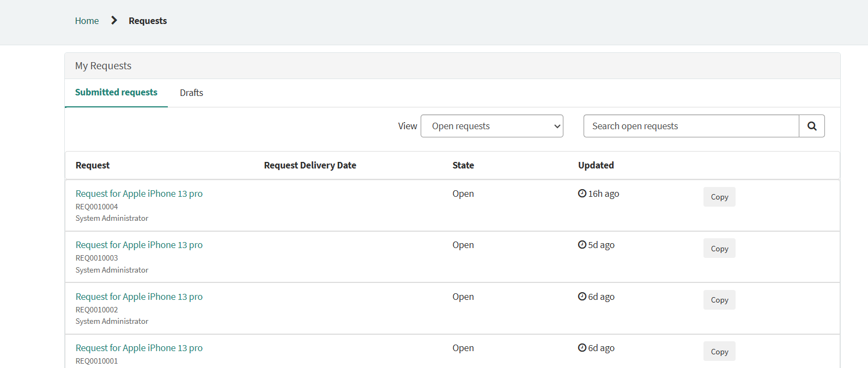Open request REQ0010002 iPhone 13 pro link
Image resolution: width=868 pixels, height=368 pixels.
pos(139,297)
